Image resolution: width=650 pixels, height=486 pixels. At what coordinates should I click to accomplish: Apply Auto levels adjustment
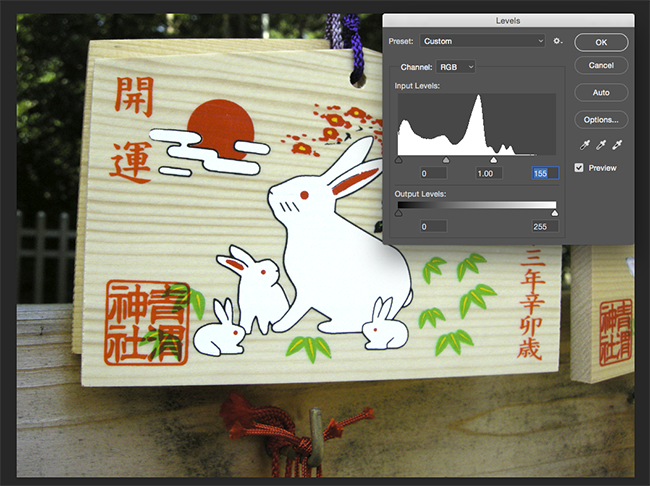[601, 92]
